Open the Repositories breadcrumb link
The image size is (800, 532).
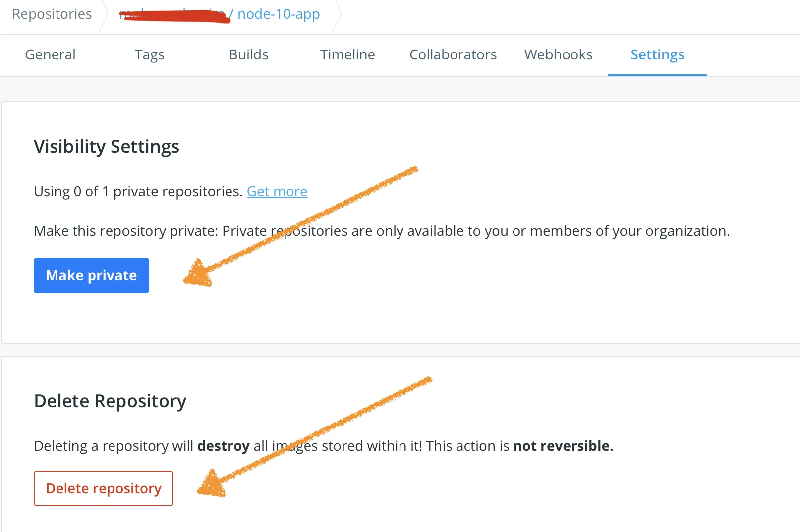[x=52, y=14]
